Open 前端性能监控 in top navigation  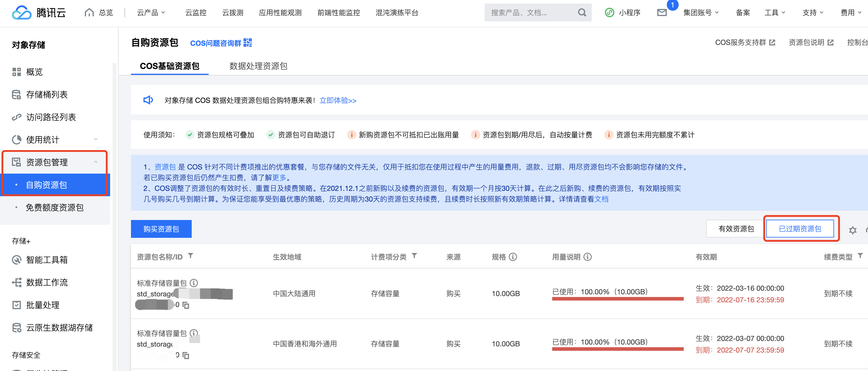(339, 12)
